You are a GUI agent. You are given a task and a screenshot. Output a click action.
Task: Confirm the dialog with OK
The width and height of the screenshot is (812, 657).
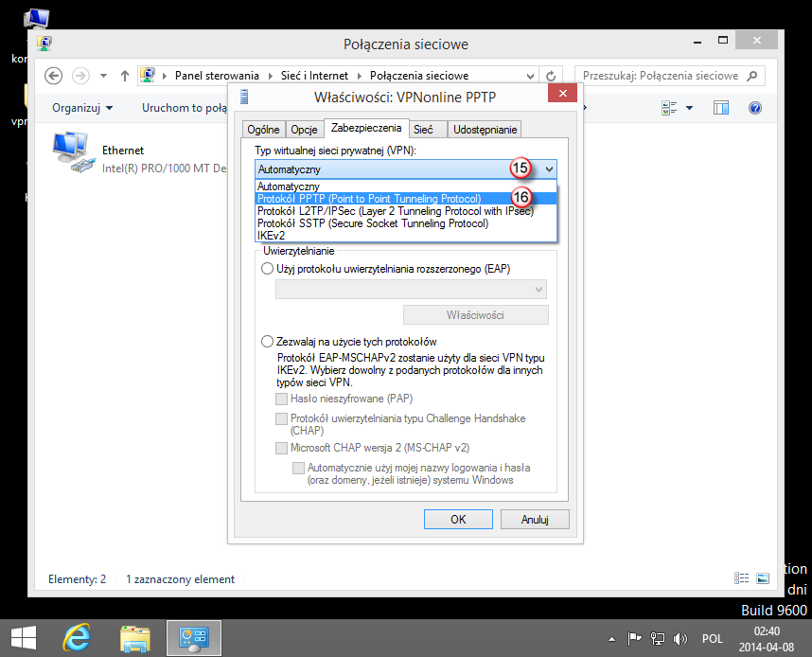coord(458,519)
